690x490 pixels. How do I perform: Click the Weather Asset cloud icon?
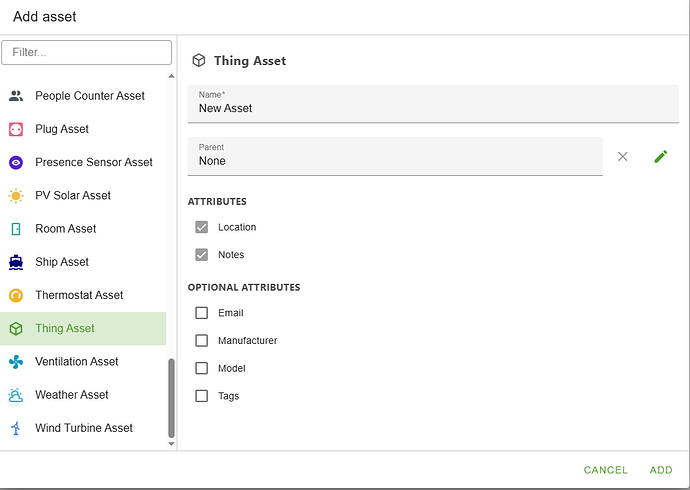pos(16,395)
